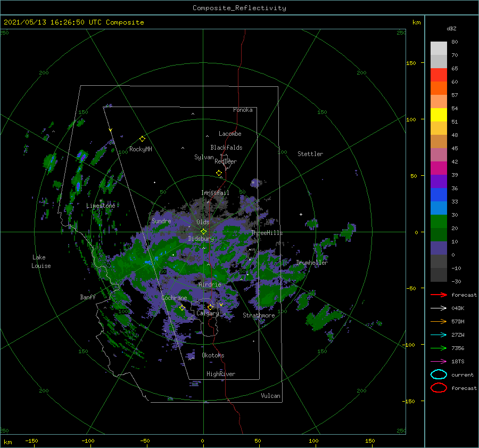This screenshot has height=448, width=479.
Task: Click the Lake Louise label
Action: pos(41,262)
